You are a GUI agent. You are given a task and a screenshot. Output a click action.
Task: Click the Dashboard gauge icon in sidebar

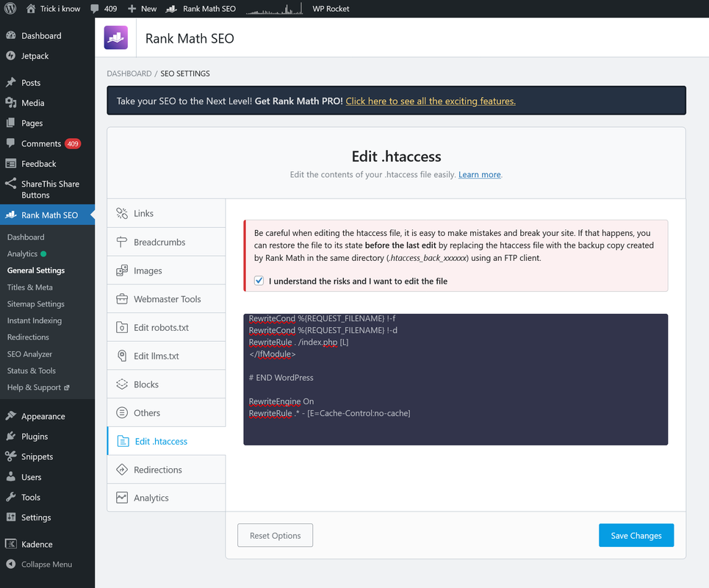[x=11, y=35]
